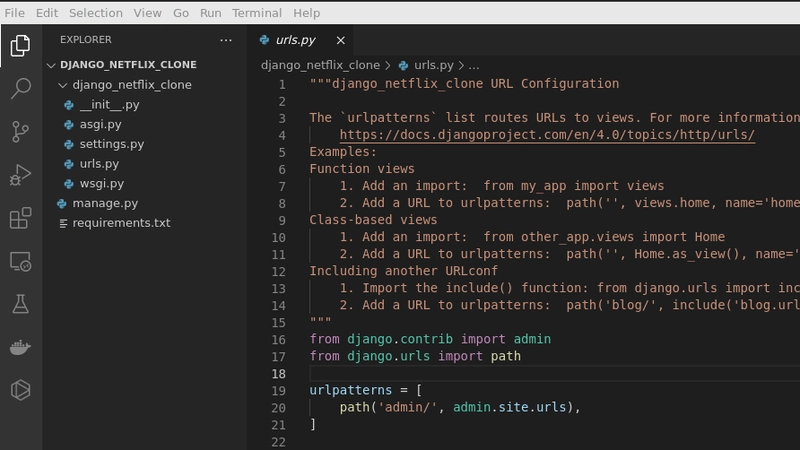This screenshot has width=800, height=450.
Task: Open settings.py from the file tree
Action: coord(111,144)
